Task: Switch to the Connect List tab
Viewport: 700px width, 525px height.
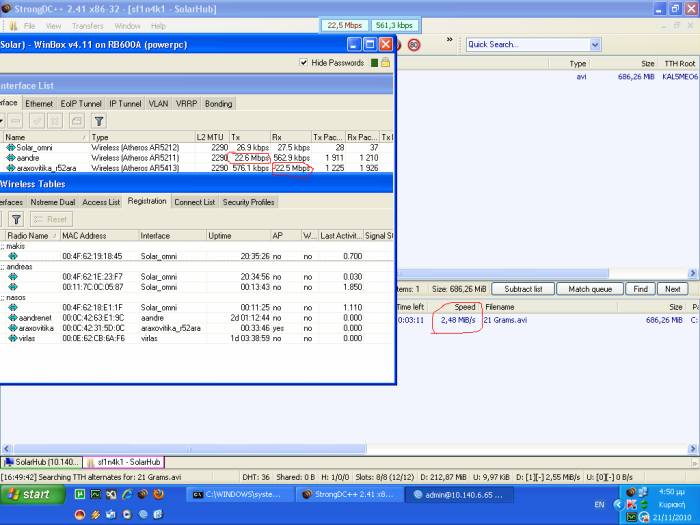Action: [194, 202]
